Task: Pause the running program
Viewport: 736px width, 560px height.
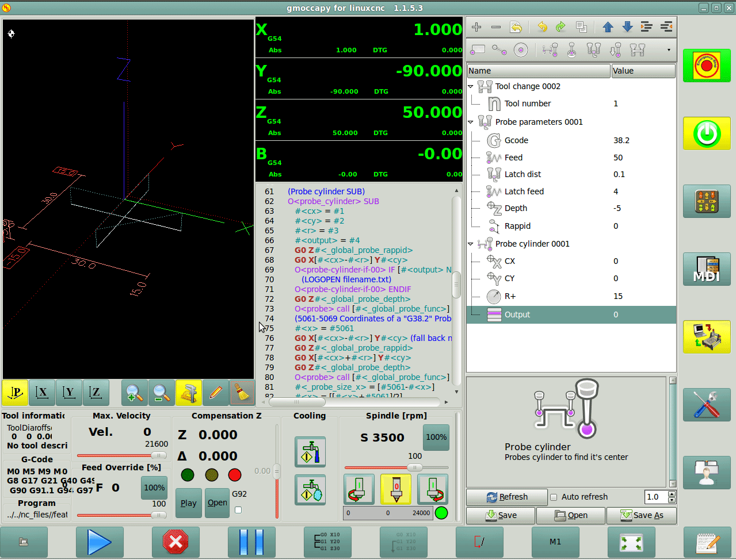Action: click(x=251, y=542)
